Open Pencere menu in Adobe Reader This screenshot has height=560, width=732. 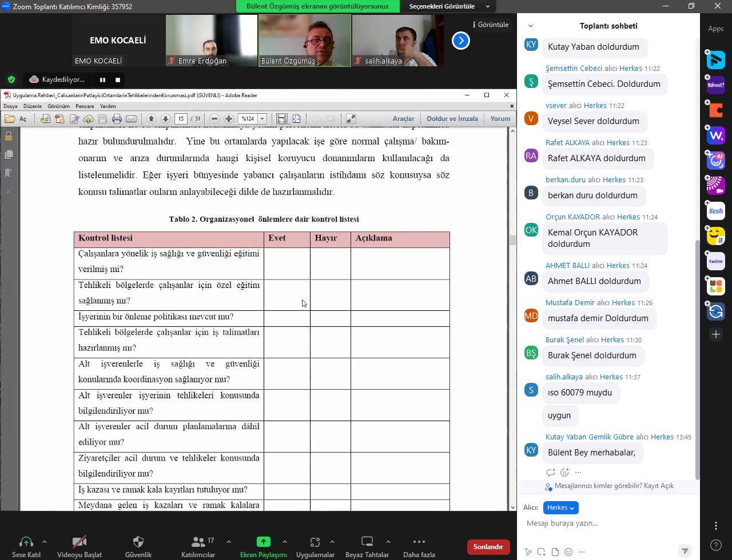click(x=85, y=106)
